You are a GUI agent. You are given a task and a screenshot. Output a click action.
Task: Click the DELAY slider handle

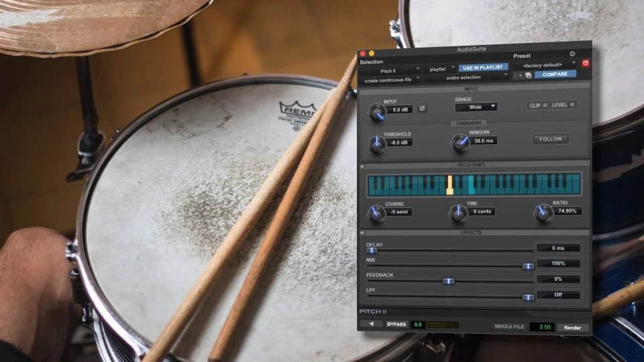coord(372,250)
